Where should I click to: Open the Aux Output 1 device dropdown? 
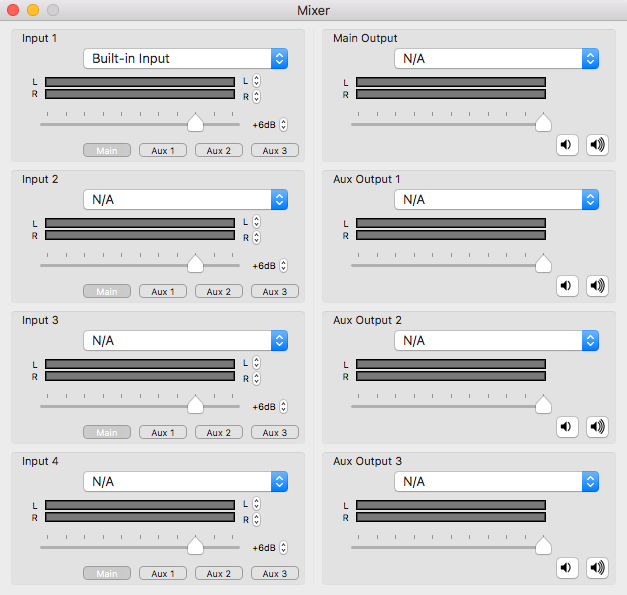coord(496,200)
